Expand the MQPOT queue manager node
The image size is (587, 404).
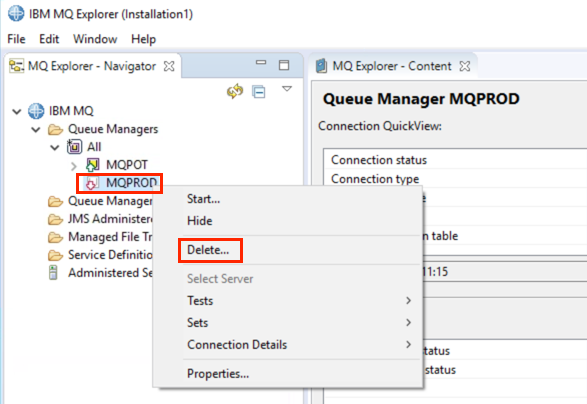[x=74, y=165]
